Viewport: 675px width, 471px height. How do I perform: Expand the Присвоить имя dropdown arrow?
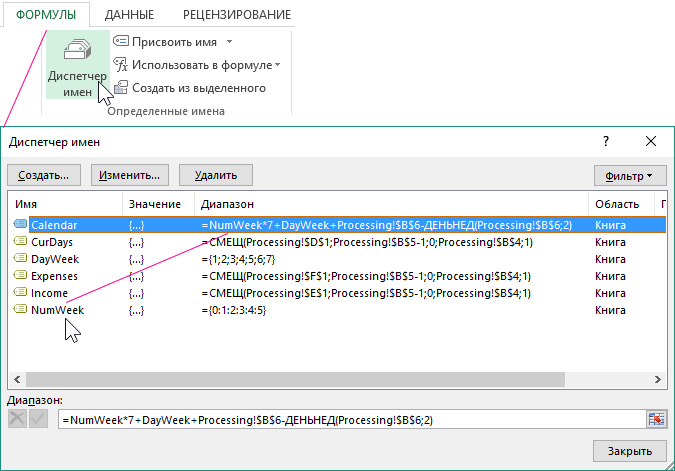[x=229, y=42]
